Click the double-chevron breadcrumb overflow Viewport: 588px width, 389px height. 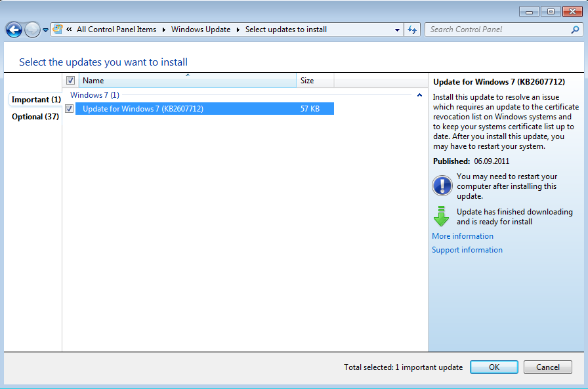pos(69,30)
